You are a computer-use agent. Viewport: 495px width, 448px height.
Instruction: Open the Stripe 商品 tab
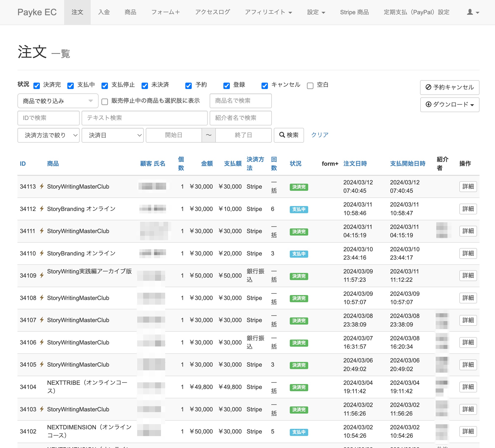tap(354, 12)
